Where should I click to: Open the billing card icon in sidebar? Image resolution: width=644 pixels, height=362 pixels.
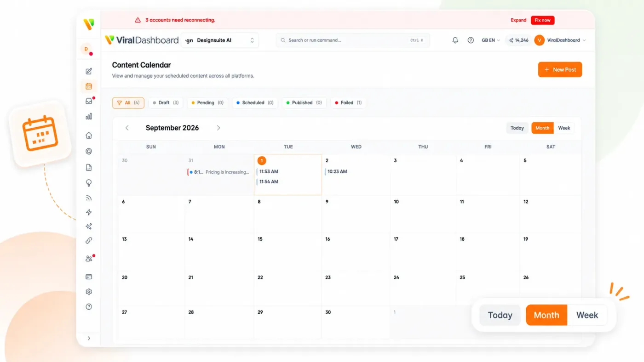tap(89, 277)
